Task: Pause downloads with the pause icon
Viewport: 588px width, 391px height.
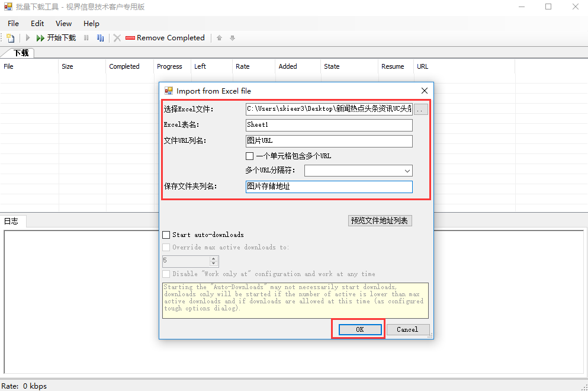Action: [x=86, y=38]
